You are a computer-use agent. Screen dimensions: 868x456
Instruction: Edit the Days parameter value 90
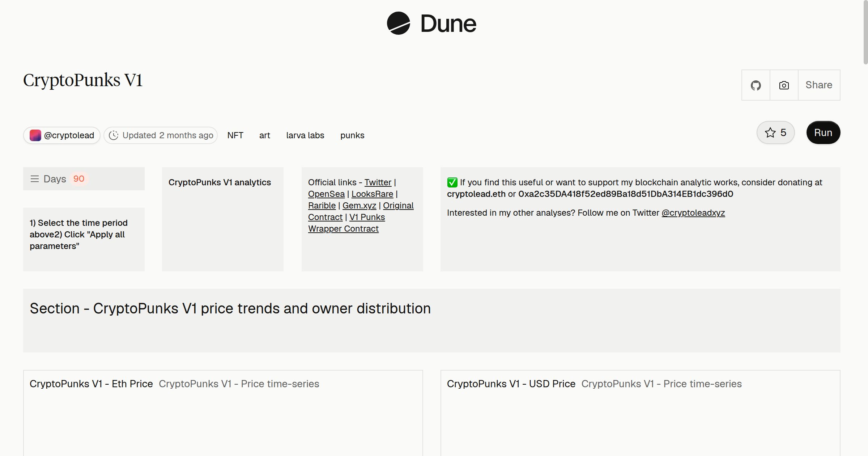click(79, 179)
